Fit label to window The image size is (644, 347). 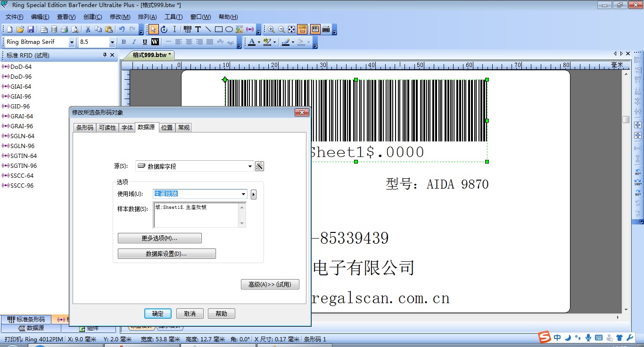pyautogui.click(x=292, y=29)
